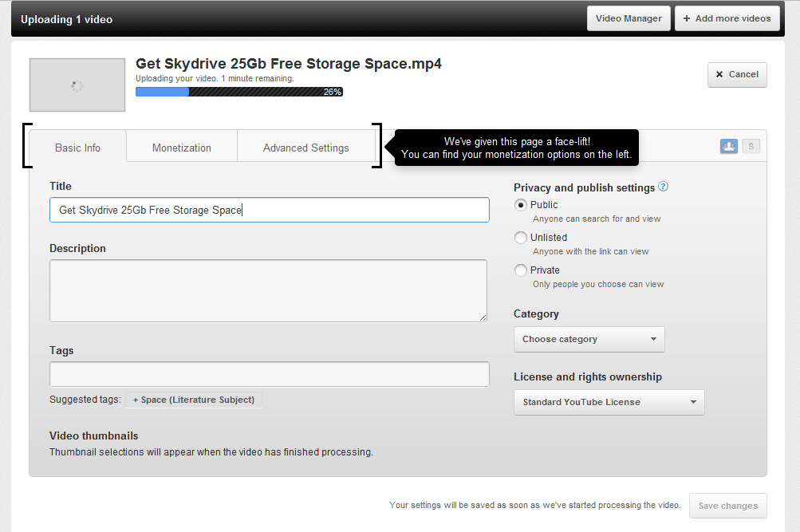
Task: Click the face-lift tooltip message
Action: pyautogui.click(x=516, y=148)
